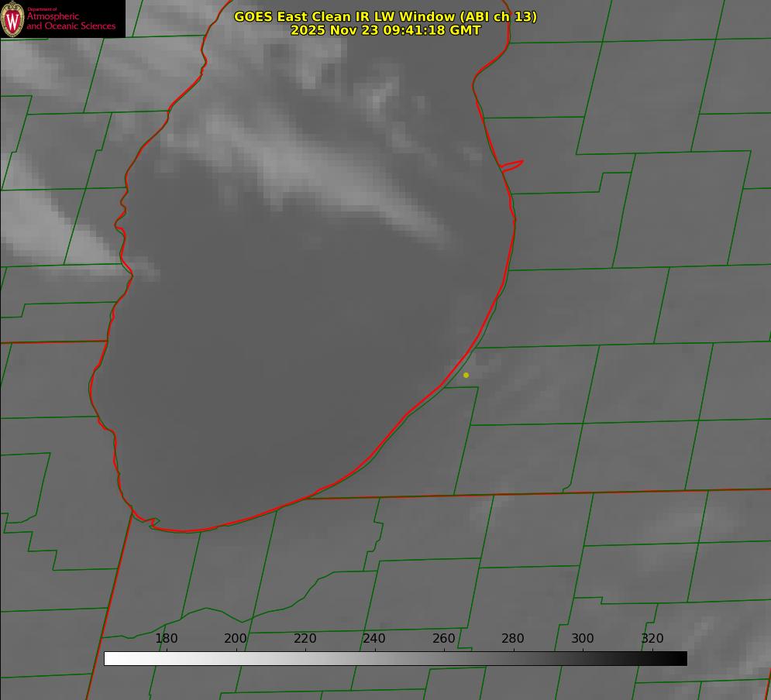Select the 300 temperature scale label

coord(583,638)
